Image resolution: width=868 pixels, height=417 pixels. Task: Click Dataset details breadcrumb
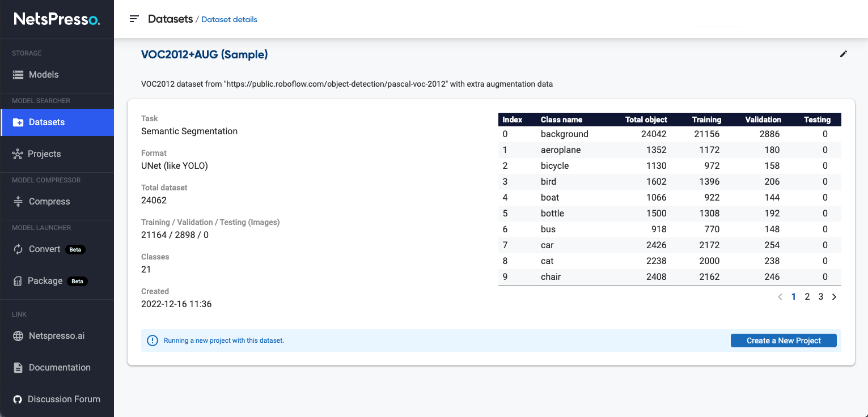coord(229,19)
